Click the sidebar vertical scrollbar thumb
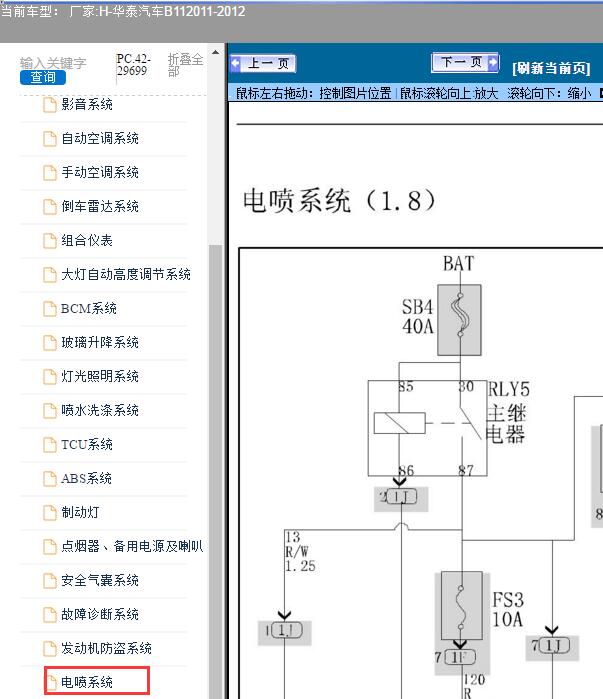 pyautogui.click(x=216, y=472)
